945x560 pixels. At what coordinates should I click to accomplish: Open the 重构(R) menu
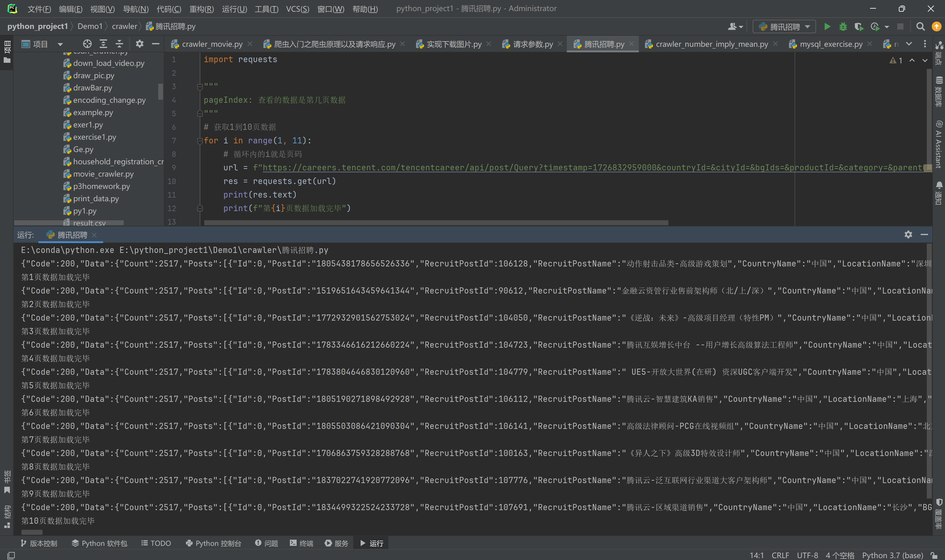pos(201,9)
